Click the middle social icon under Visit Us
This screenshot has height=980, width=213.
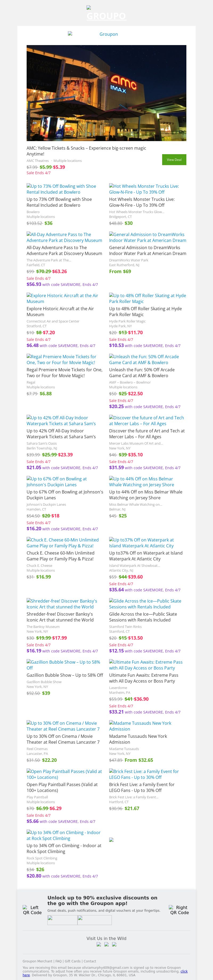(x=106, y=944)
